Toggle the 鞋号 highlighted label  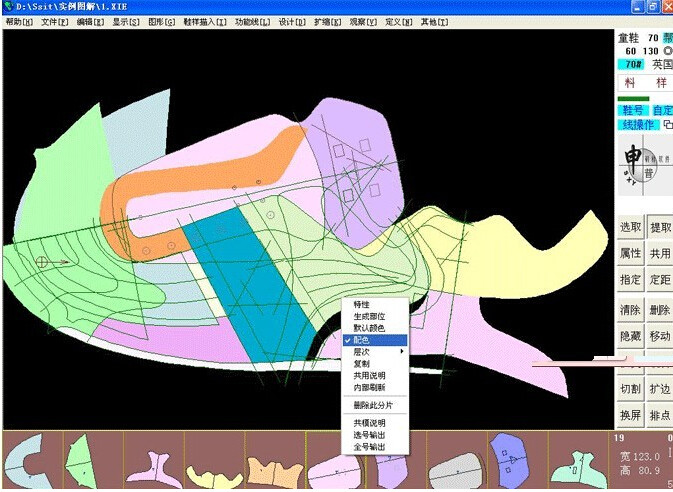(x=634, y=110)
